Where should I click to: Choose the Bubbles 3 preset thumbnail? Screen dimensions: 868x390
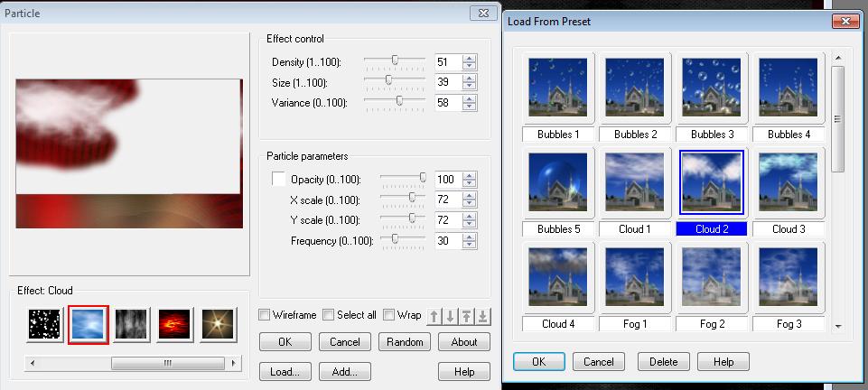712,88
